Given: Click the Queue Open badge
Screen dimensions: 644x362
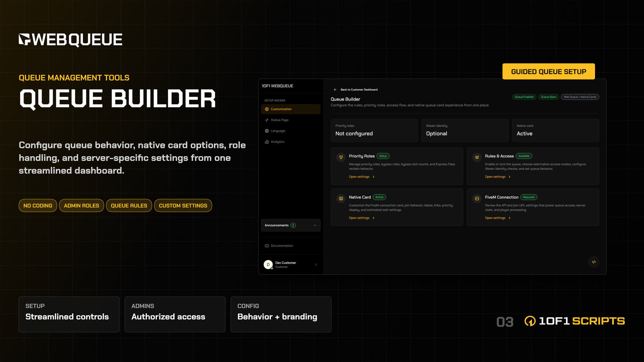Looking at the screenshot, I should click(548, 97).
